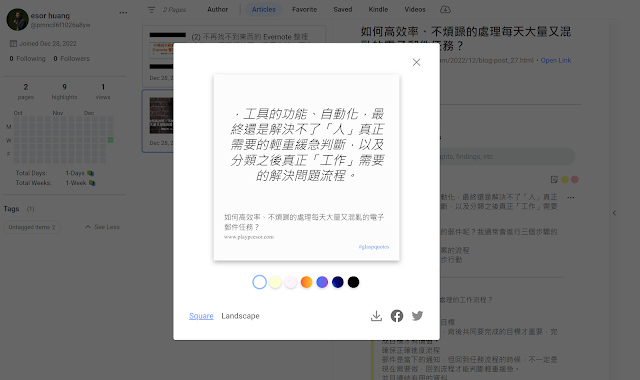This screenshot has height=380, width=640.
Task: Collapse tags with See Less
Action: (102, 227)
